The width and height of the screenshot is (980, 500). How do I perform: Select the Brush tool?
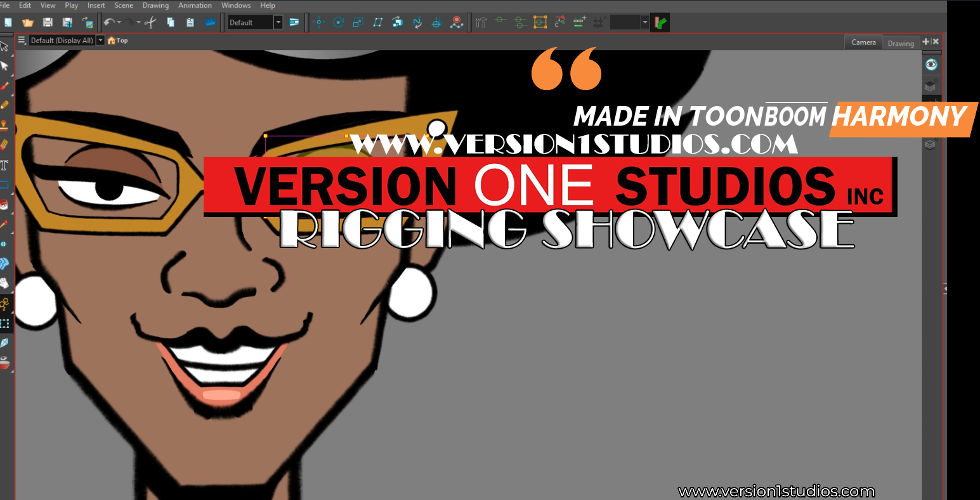(x=4, y=86)
